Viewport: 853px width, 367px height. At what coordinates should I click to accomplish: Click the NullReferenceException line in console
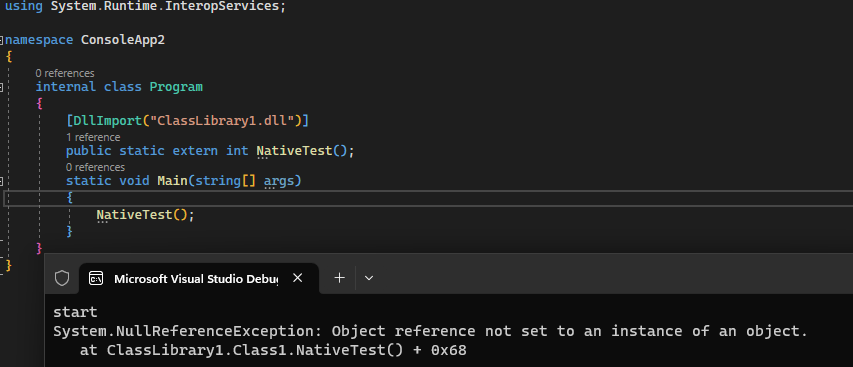tap(430, 331)
